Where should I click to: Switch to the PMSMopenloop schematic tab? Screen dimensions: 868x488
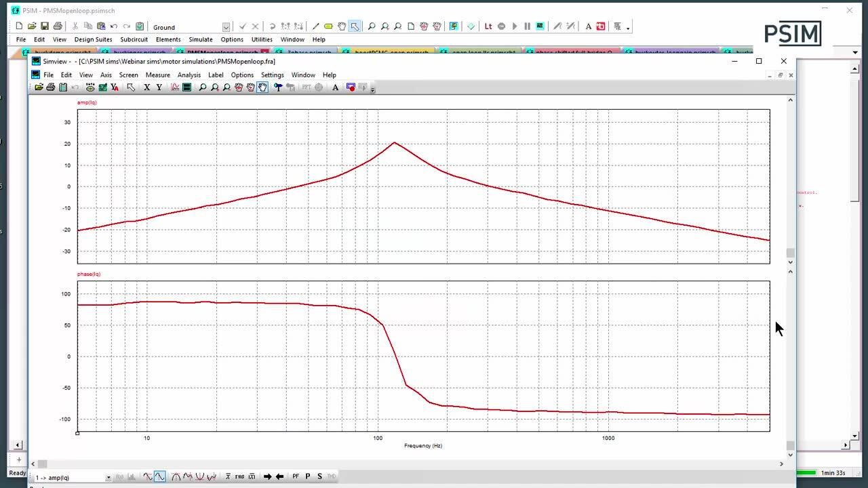tap(222, 52)
